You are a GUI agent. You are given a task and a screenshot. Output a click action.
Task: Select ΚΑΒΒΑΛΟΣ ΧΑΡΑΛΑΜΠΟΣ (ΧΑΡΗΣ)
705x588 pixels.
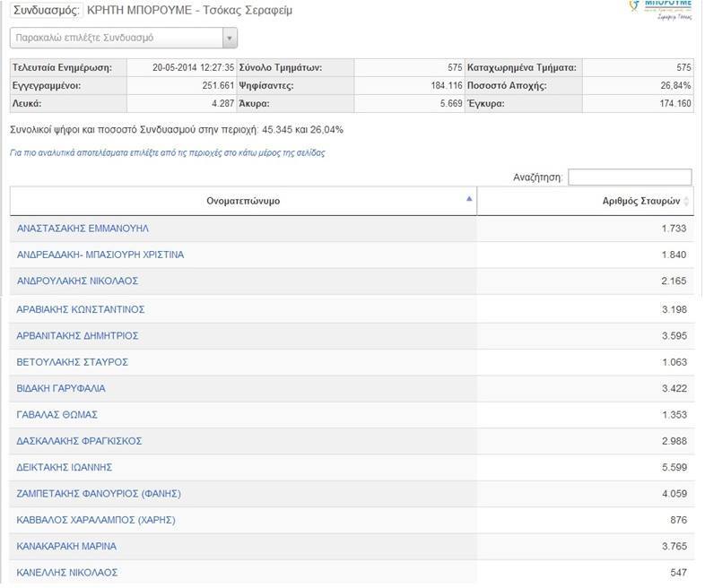[x=96, y=520]
